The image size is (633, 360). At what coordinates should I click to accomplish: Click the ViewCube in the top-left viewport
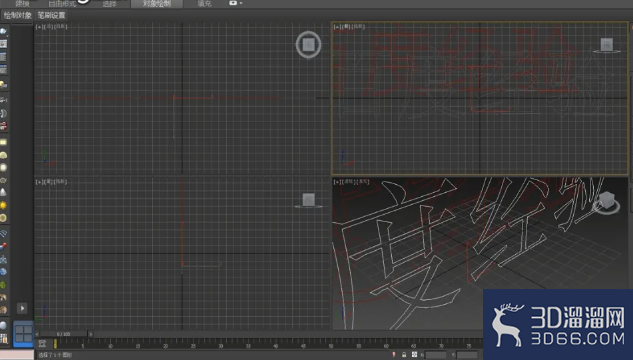308,45
